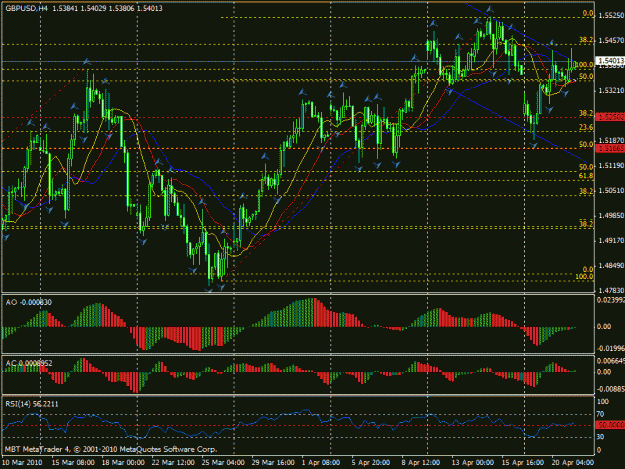This screenshot has width=625, height=469.
Task: Click the 0.0 Fibonacci label beside 1.55250
Action: 588,13
